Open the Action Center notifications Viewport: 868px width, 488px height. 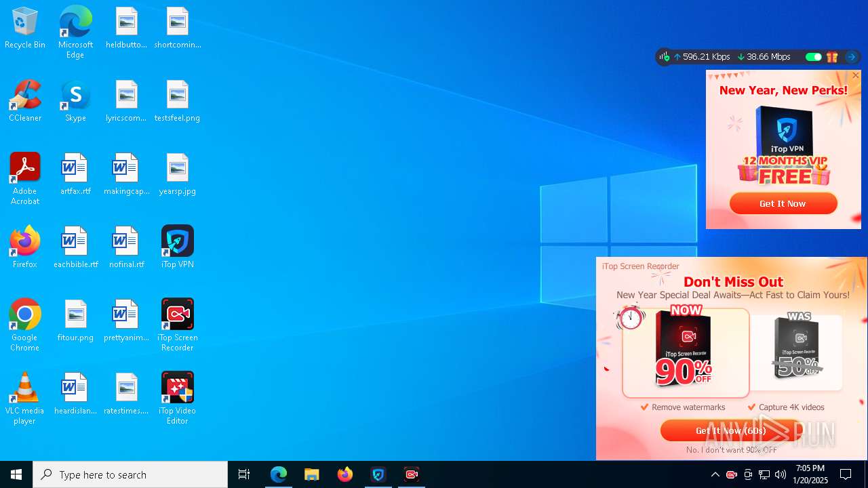pyautogui.click(x=846, y=474)
